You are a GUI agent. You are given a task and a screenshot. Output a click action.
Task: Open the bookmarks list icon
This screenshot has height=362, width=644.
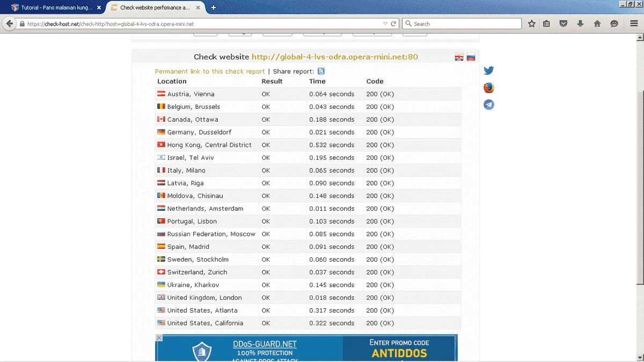[x=546, y=24]
